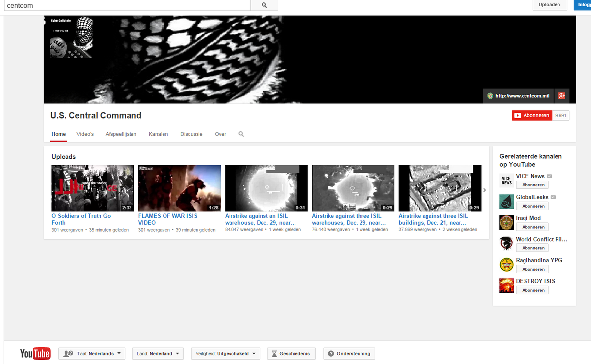This screenshot has width=591, height=364.
Task: Click the VICE News channel icon
Action: (x=506, y=181)
